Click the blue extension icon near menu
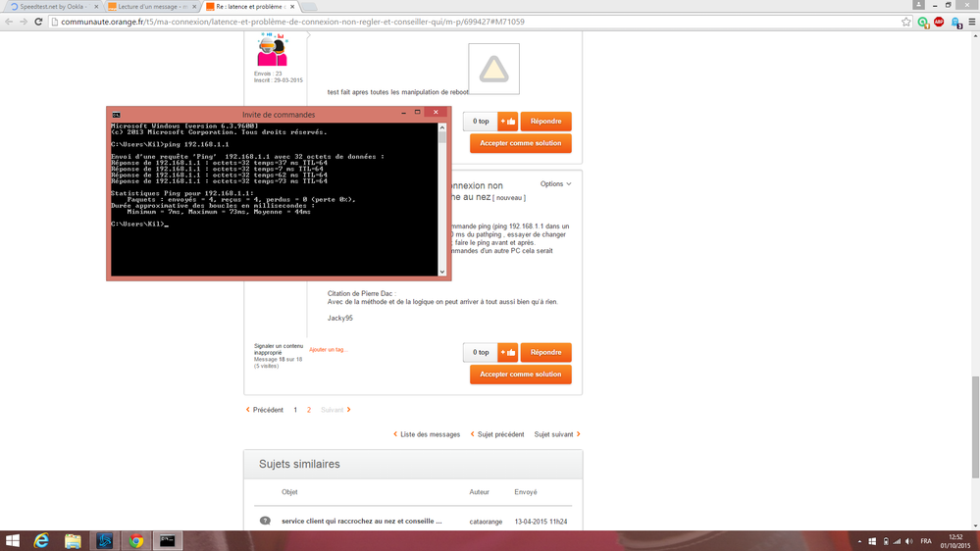 coord(955,23)
